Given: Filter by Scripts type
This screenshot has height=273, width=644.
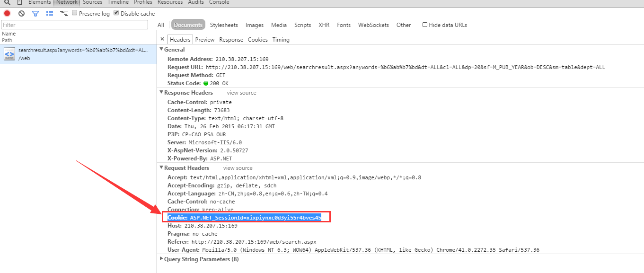Looking at the screenshot, I should pyautogui.click(x=302, y=25).
